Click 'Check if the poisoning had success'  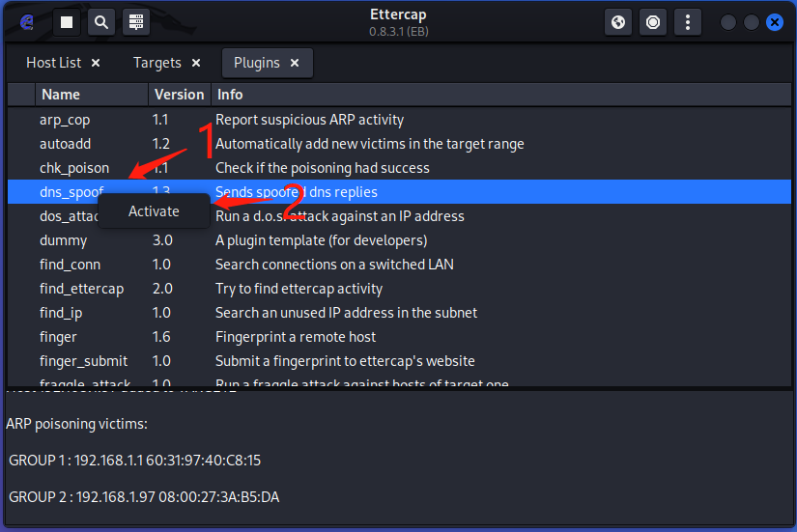point(323,168)
